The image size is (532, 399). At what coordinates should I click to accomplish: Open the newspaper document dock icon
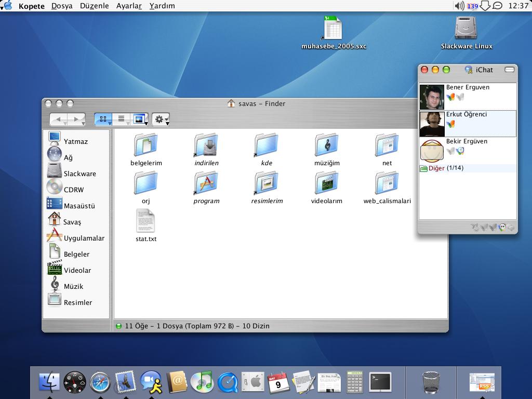329,382
